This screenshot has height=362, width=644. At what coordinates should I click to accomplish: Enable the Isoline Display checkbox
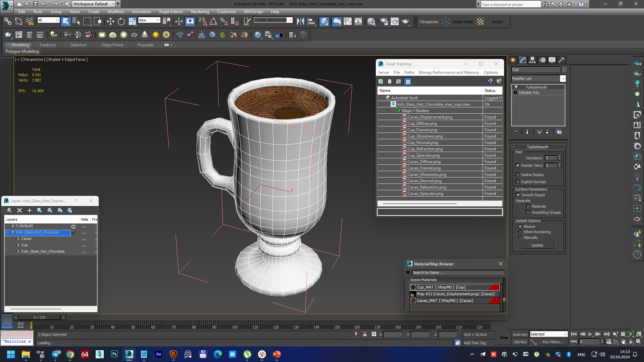(517, 175)
